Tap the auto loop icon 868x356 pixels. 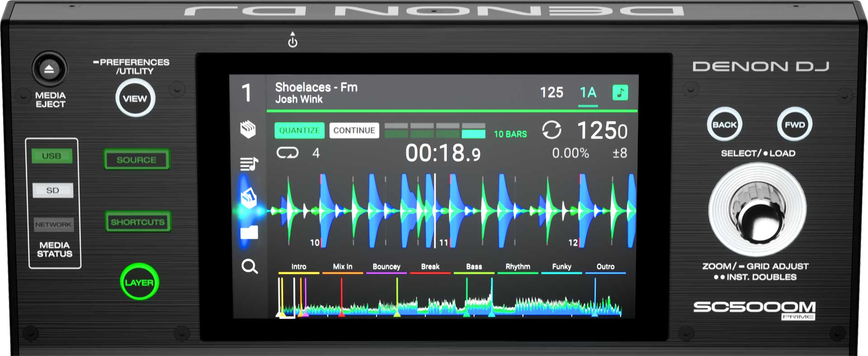[288, 153]
